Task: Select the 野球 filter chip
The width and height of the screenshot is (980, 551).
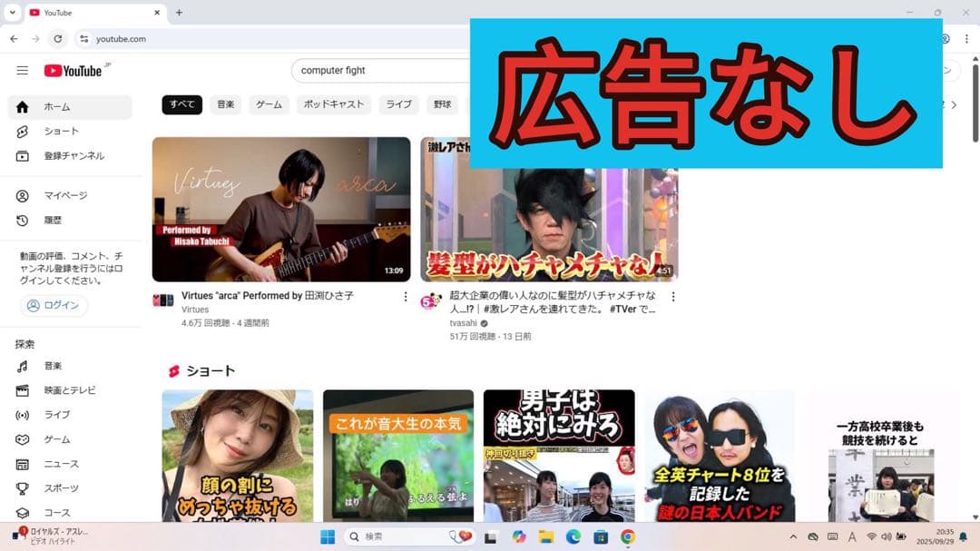Action: click(443, 104)
